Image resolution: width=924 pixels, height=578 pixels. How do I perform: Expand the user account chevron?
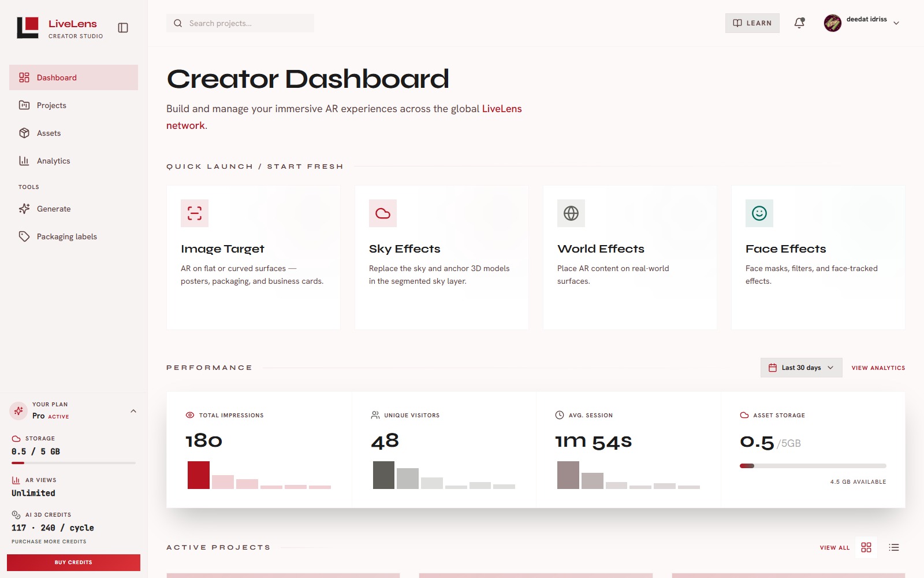pos(896,23)
